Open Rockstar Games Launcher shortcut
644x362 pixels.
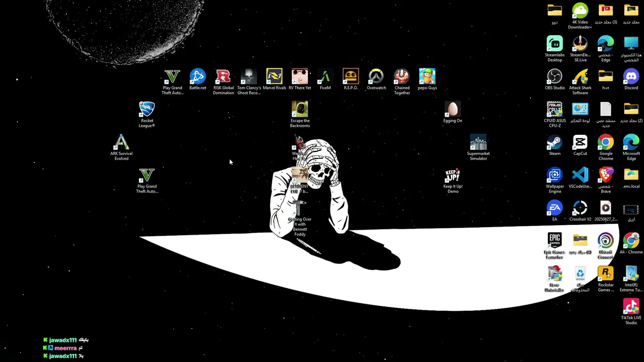coord(606,279)
